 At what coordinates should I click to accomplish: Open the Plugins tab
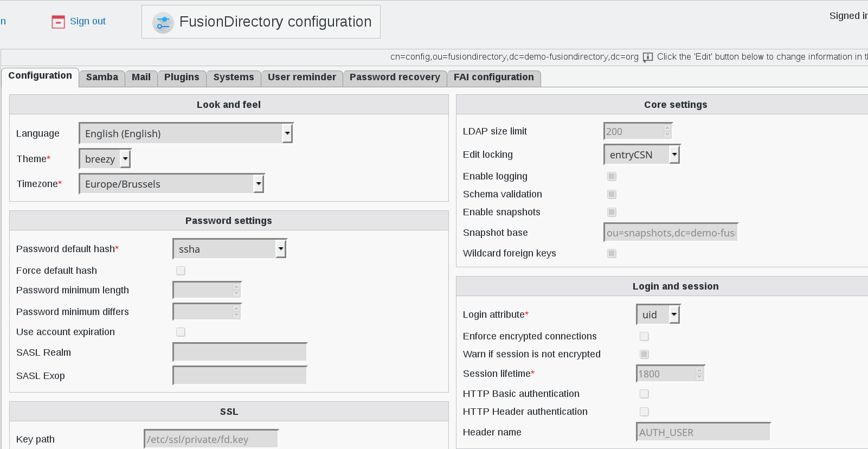tap(182, 78)
